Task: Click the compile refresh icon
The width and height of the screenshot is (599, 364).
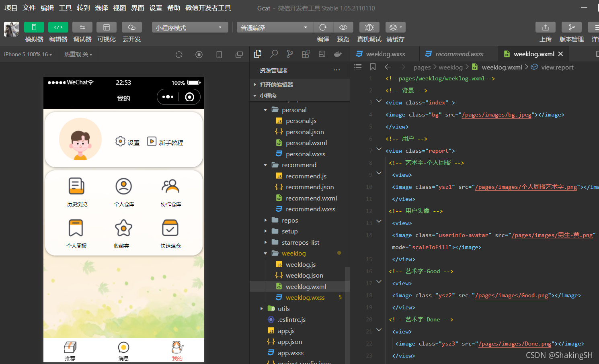Action: (323, 27)
